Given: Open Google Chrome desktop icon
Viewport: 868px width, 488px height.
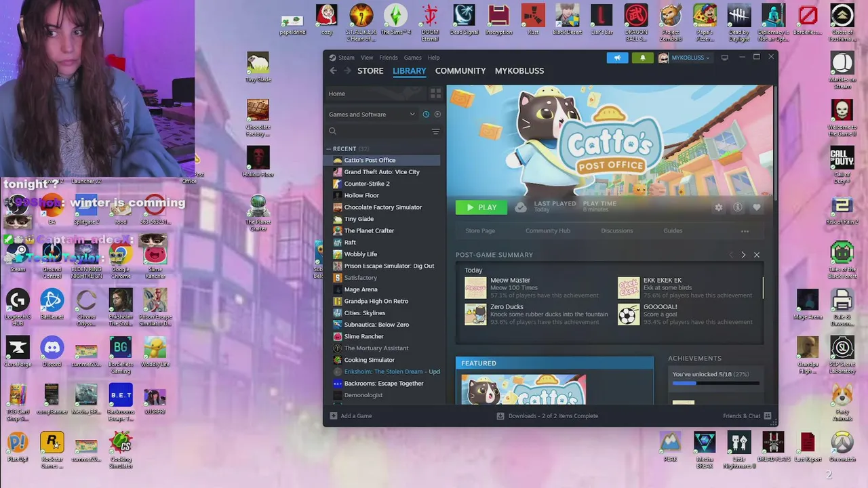Looking at the screenshot, I should (121, 260).
